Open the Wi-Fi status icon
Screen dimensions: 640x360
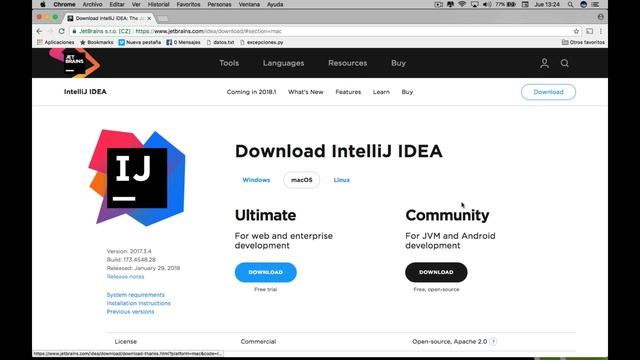pyautogui.click(x=462, y=4)
